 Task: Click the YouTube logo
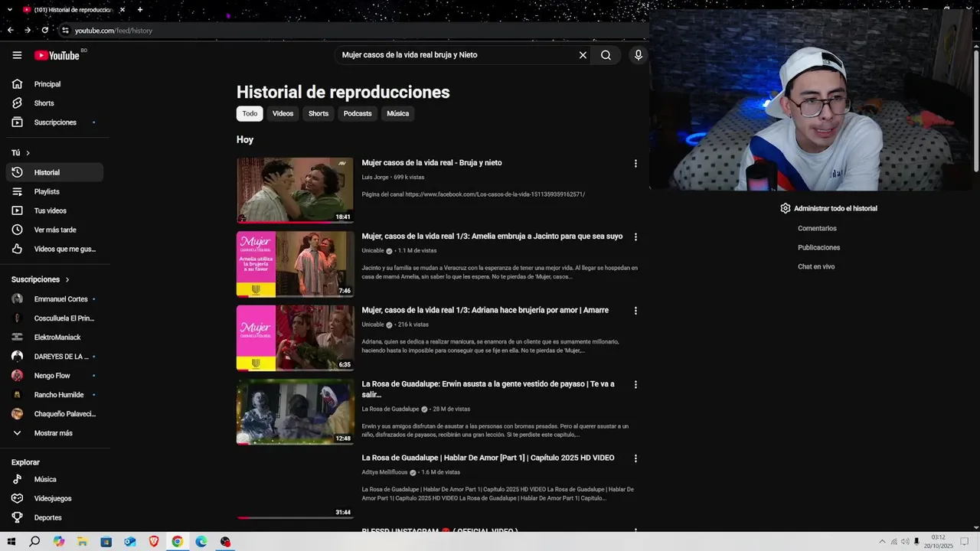pos(57,55)
